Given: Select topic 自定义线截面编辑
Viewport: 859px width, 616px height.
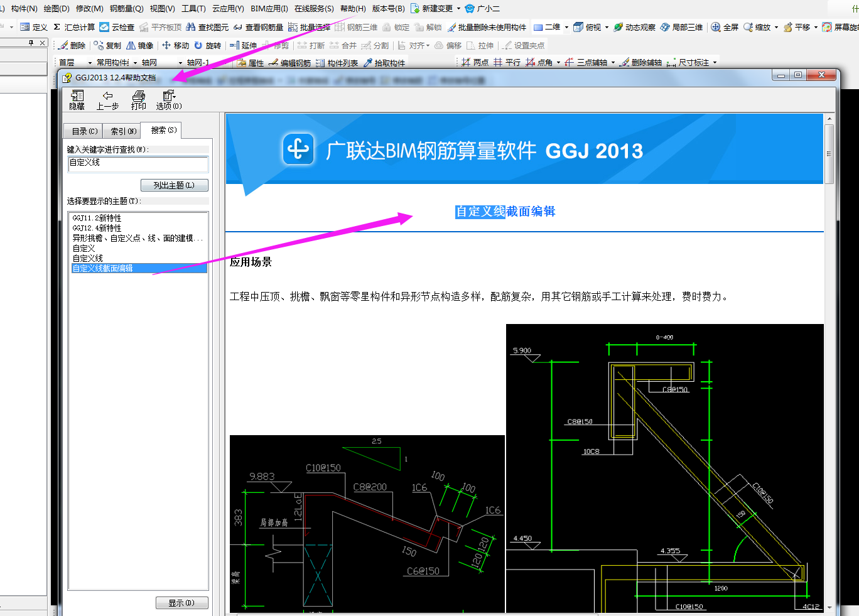Looking at the screenshot, I should [139, 268].
